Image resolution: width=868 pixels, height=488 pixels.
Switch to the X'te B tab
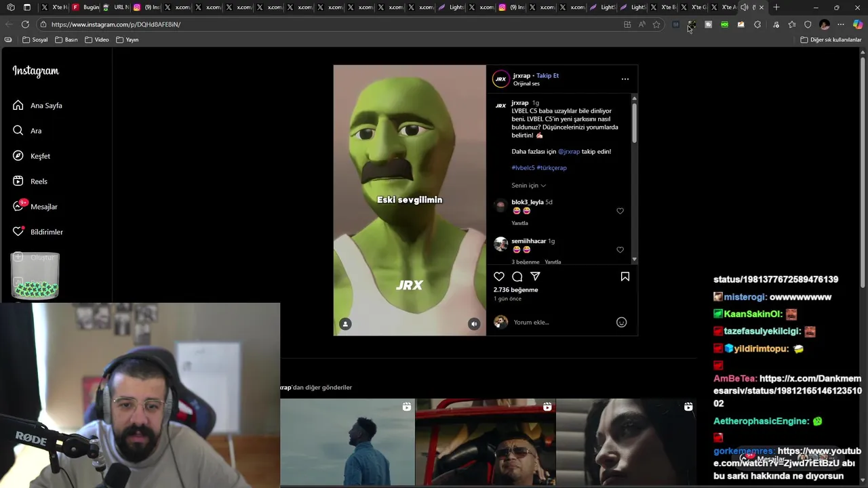(x=663, y=7)
